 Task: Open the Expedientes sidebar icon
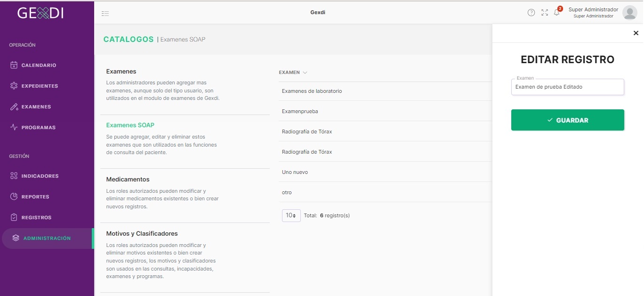tap(14, 86)
